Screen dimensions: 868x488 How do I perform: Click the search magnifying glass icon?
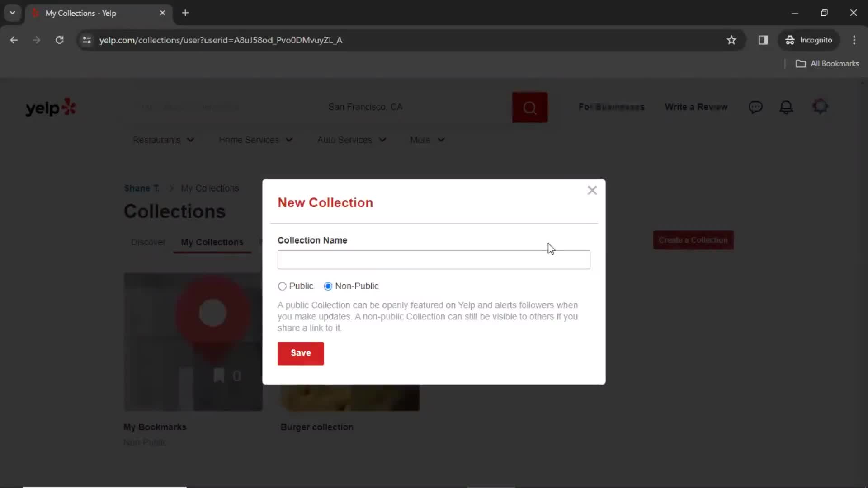[529, 107]
